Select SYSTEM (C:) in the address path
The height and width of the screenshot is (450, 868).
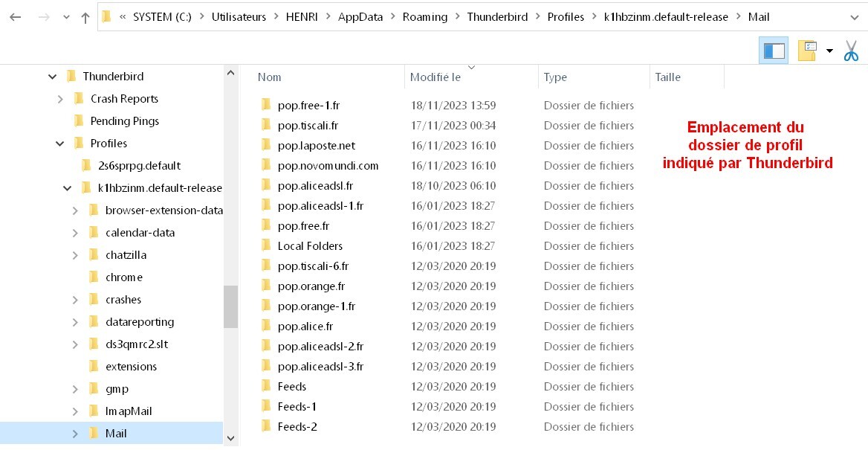tap(162, 17)
